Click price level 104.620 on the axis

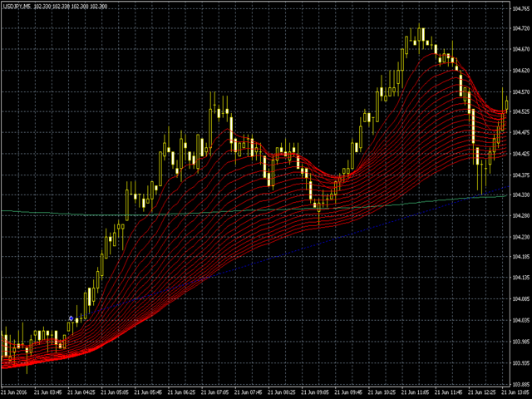pos(521,71)
